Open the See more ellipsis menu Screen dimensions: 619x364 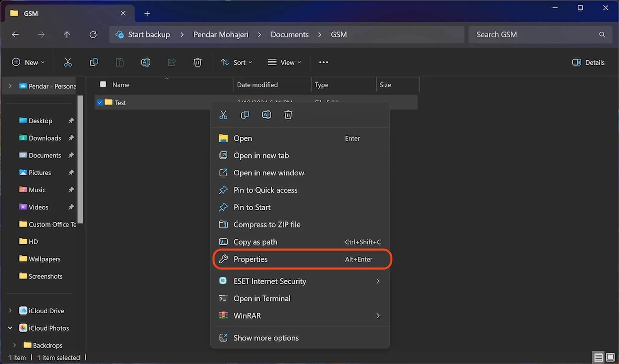coord(323,63)
